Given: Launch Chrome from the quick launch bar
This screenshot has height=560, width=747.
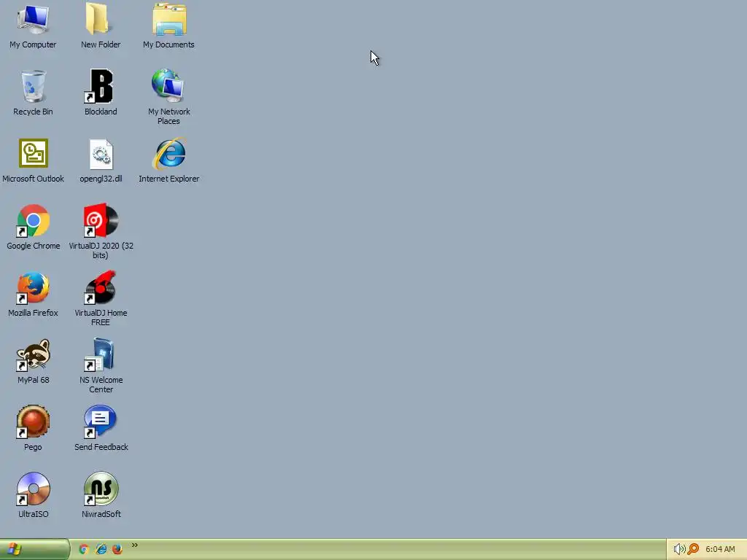Looking at the screenshot, I should click(x=84, y=549).
